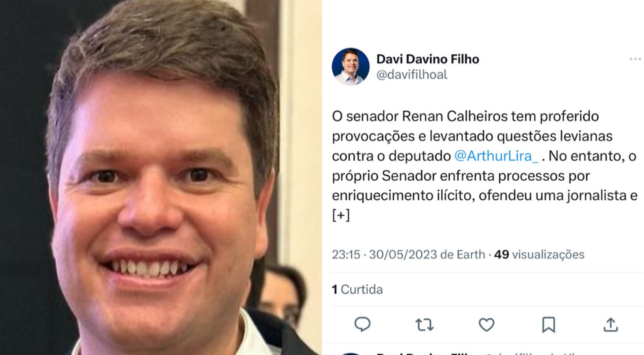
Task: Open the Davi Davino Filho display name
Action: coord(427,59)
